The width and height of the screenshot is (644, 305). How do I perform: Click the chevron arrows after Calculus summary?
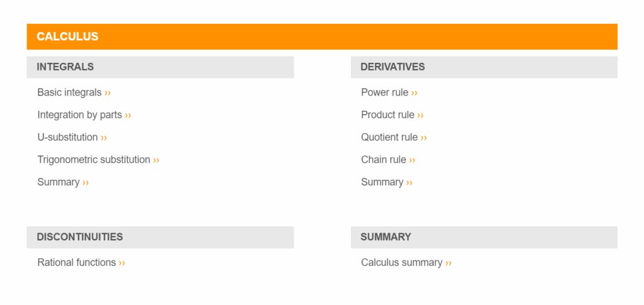pos(448,263)
